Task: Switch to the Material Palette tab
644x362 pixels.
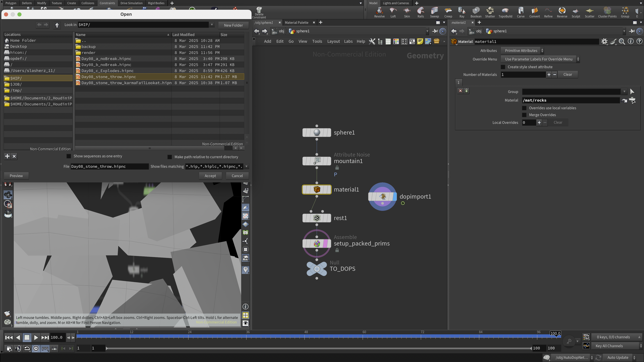Action: 297,22
